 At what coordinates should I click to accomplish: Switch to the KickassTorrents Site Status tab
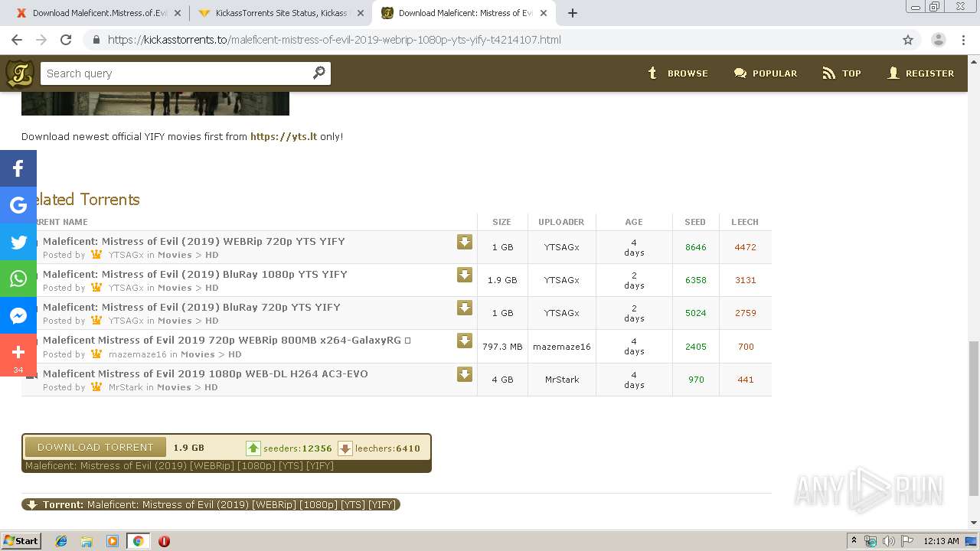click(279, 13)
